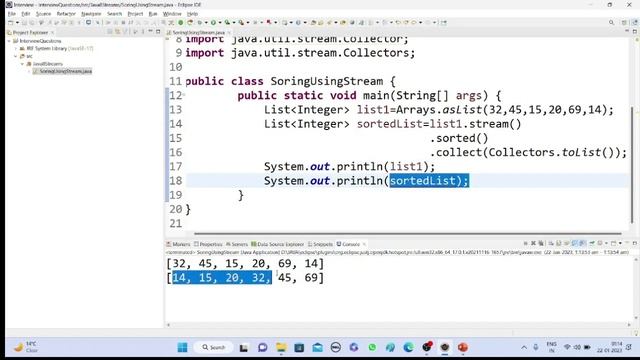Select the Java8Streams package label
The height and width of the screenshot is (360, 640).
click(48, 64)
